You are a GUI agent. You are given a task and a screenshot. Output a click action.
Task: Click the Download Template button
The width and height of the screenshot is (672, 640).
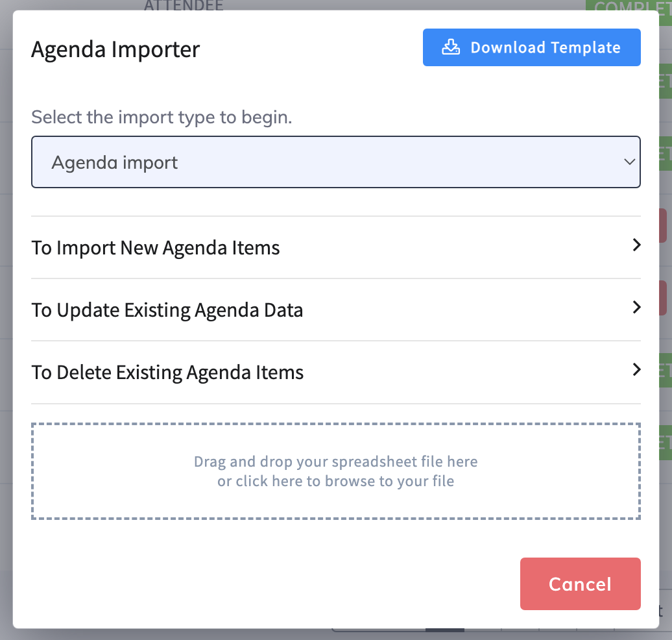coord(531,47)
